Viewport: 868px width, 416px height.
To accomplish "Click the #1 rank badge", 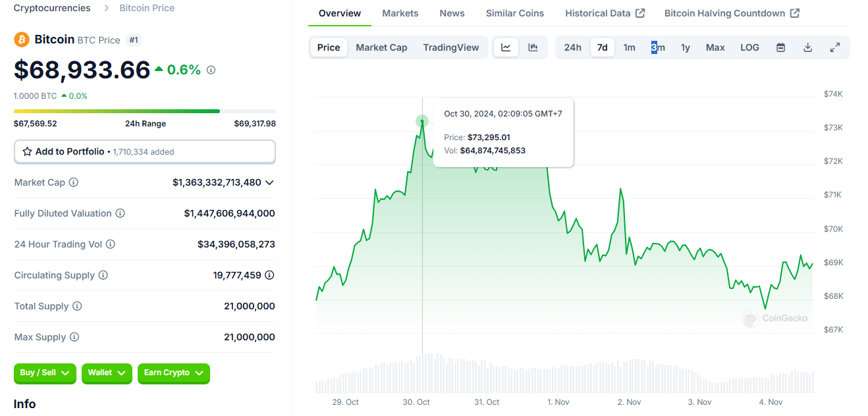I will click(x=134, y=40).
